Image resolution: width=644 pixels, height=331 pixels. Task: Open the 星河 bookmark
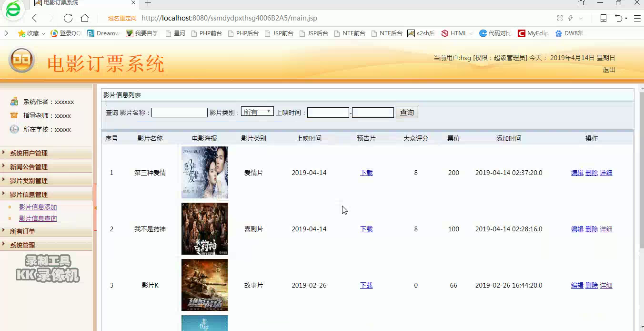[175, 33]
